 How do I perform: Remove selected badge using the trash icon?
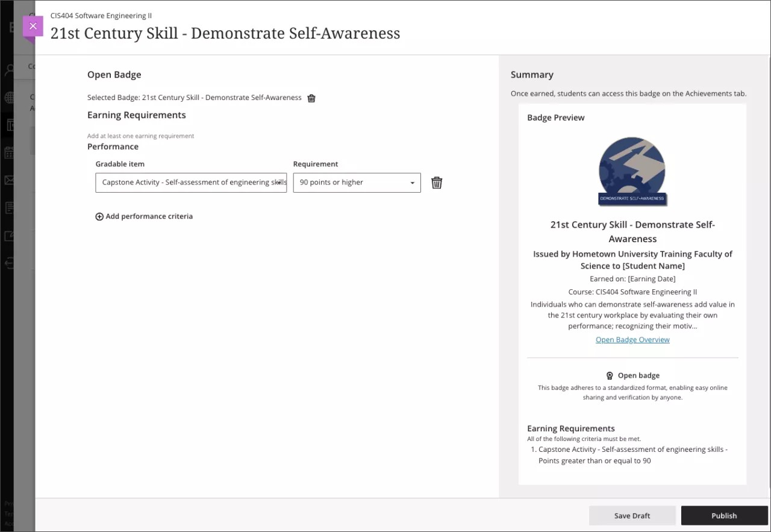click(311, 98)
